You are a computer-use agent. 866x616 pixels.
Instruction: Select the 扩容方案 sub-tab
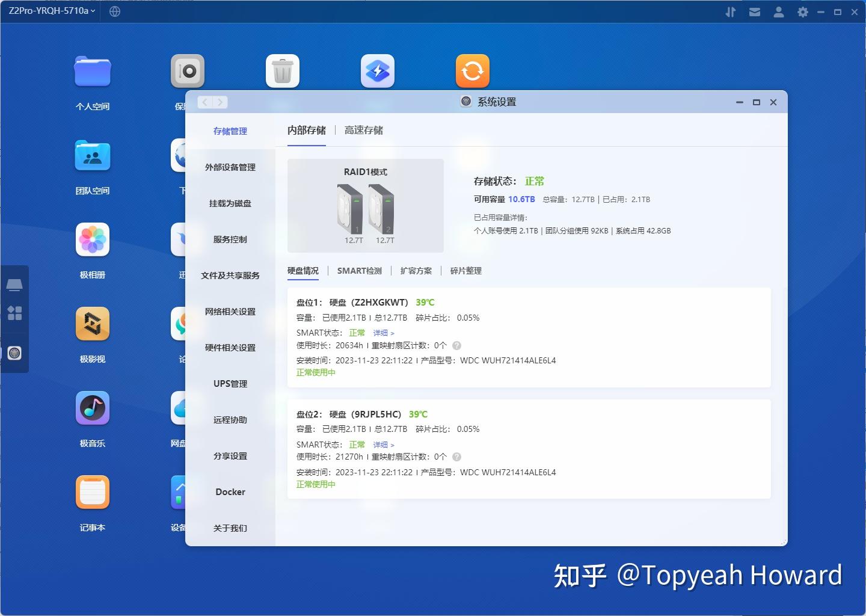(416, 271)
